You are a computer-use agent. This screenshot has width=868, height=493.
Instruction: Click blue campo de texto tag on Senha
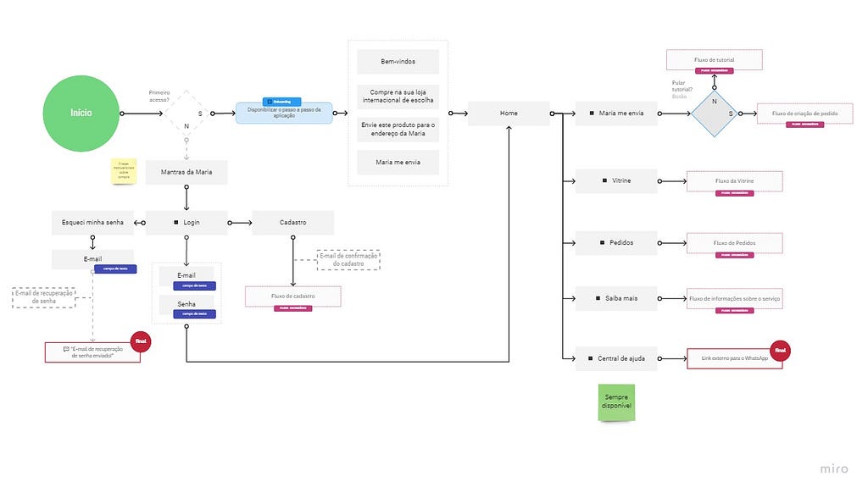pyautogui.click(x=194, y=314)
